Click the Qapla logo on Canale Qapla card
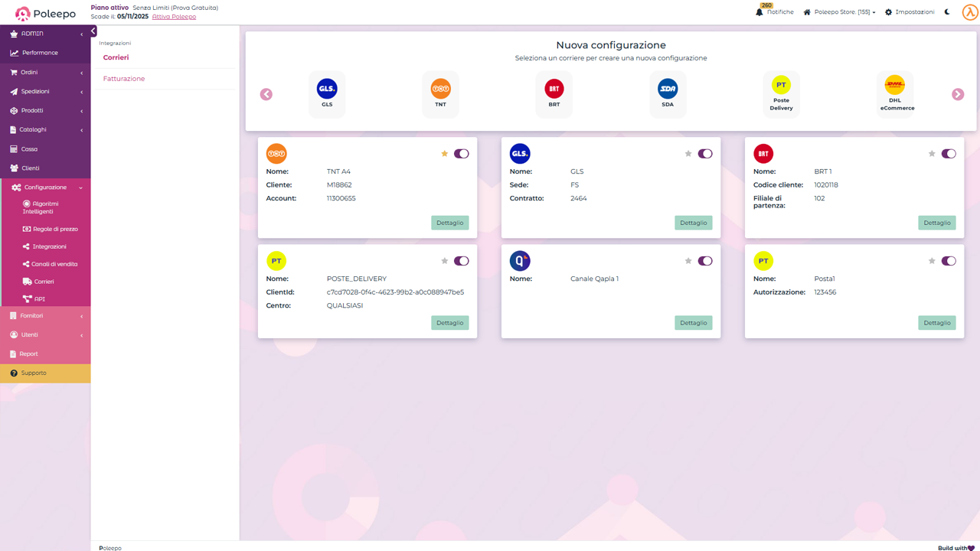The height and width of the screenshot is (551, 980). coord(520,261)
